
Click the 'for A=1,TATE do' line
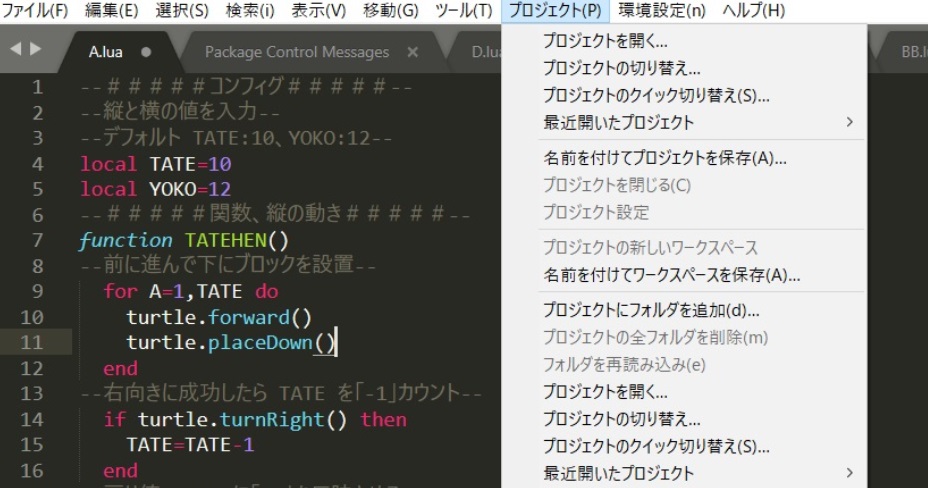click(x=191, y=291)
